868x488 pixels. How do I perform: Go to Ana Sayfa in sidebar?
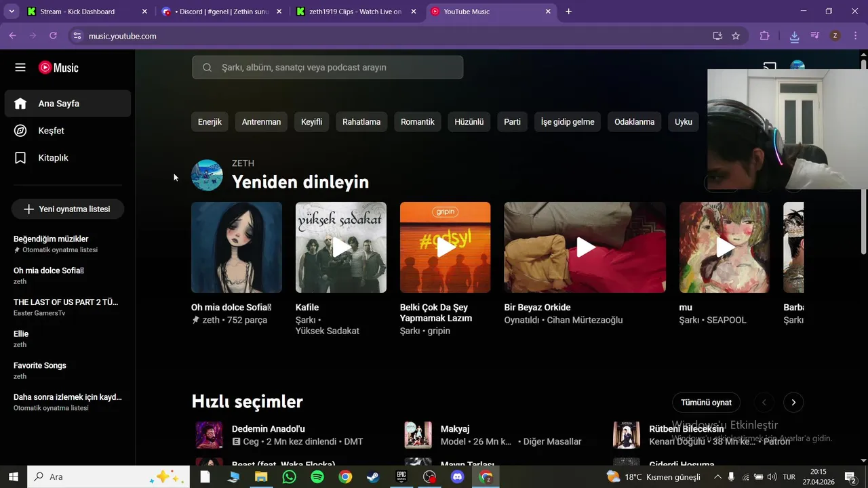(68, 104)
